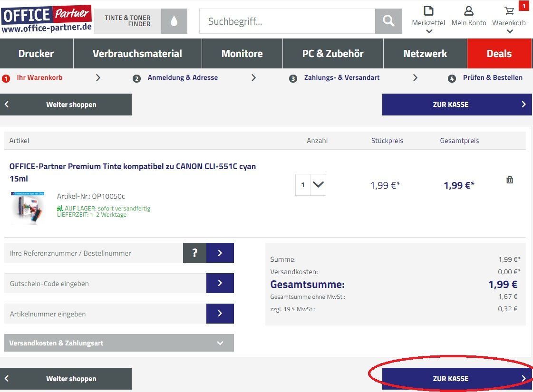Expand Versandkosten & Zahlungsart section

[x=119, y=343]
